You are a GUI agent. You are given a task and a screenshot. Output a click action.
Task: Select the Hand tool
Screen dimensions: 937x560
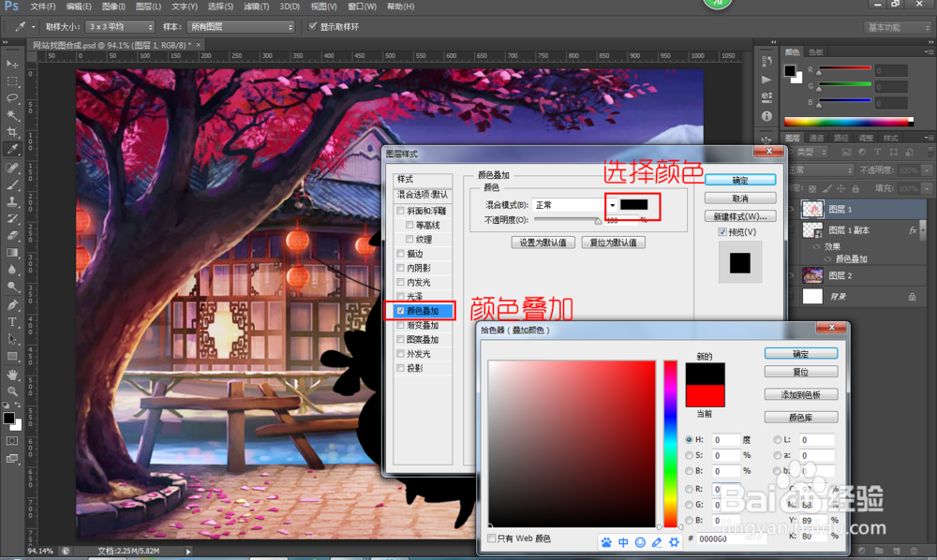(12, 375)
